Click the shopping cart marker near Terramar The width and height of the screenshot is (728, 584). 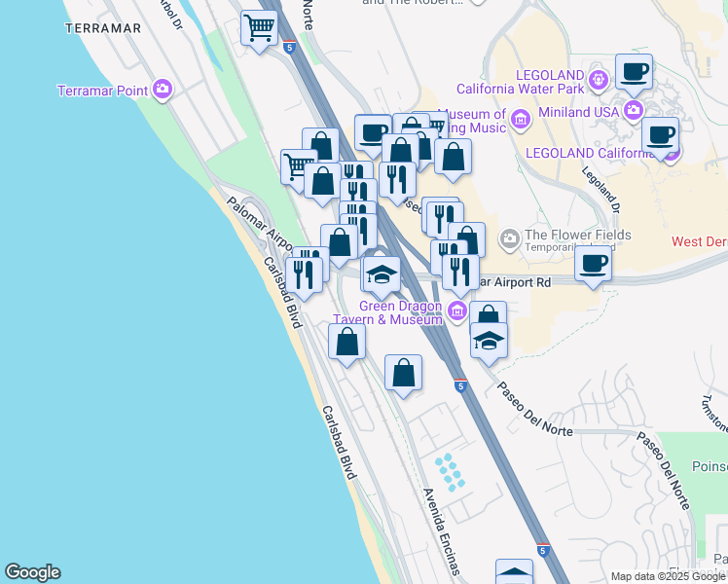click(x=259, y=28)
